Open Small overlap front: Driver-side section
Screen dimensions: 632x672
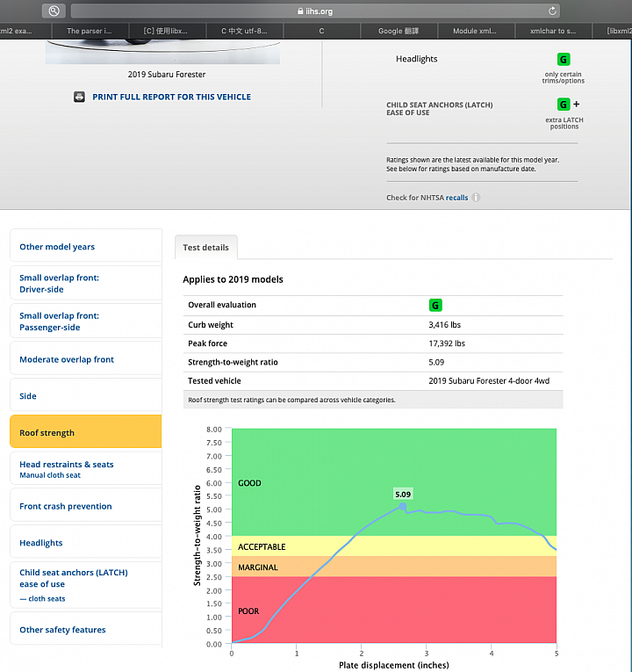[x=86, y=283]
